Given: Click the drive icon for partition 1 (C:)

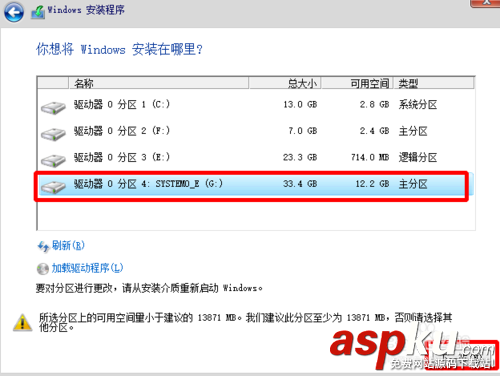Looking at the screenshot, I should pos(53,108).
